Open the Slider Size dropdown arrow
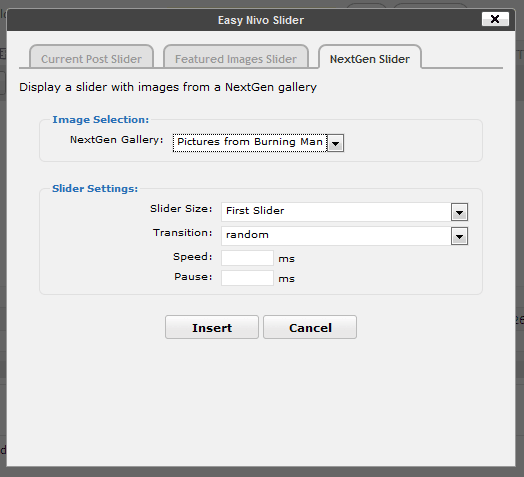 [x=459, y=212]
